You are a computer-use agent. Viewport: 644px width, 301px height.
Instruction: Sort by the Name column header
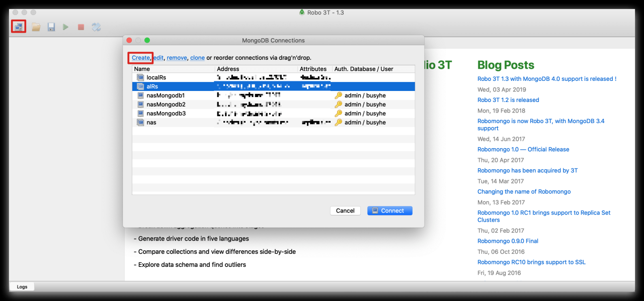pyautogui.click(x=174, y=69)
